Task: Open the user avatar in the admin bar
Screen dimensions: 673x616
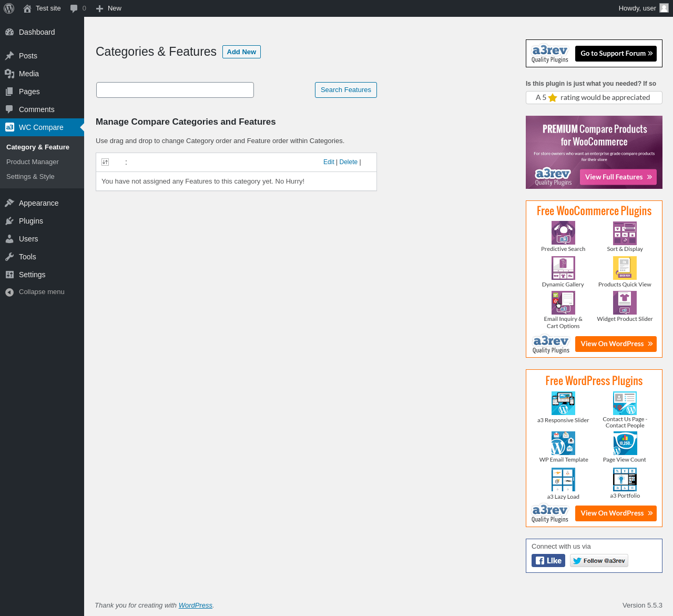Action: point(664,8)
